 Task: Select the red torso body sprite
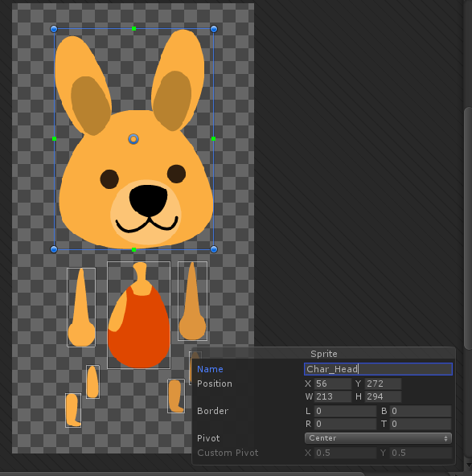pyautogui.click(x=139, y=315)
